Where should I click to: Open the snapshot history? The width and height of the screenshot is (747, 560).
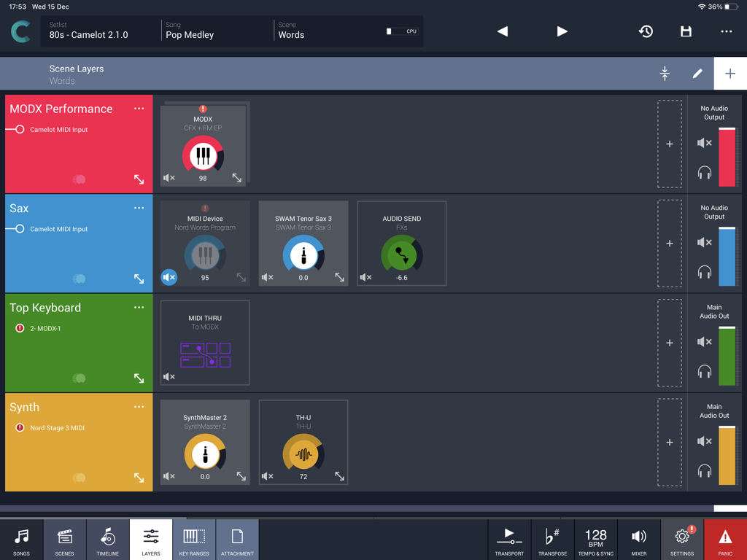click(646, 31)
